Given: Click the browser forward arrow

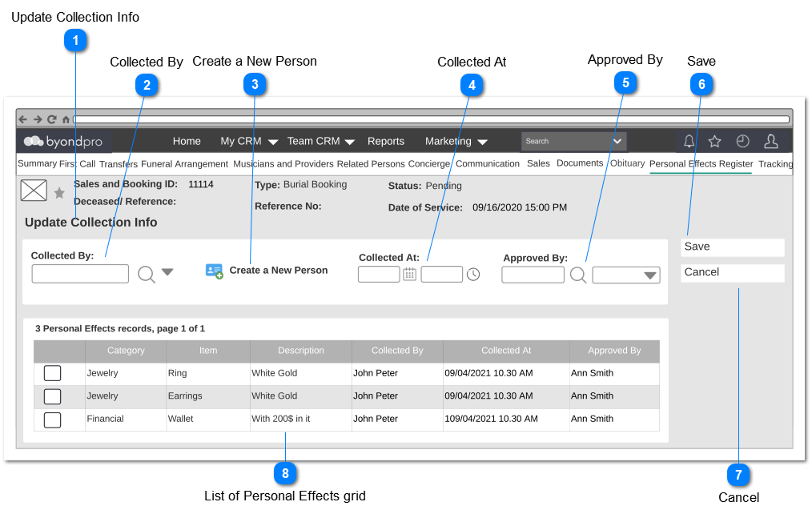Looking at the screenshot, I should click(38, 119).
